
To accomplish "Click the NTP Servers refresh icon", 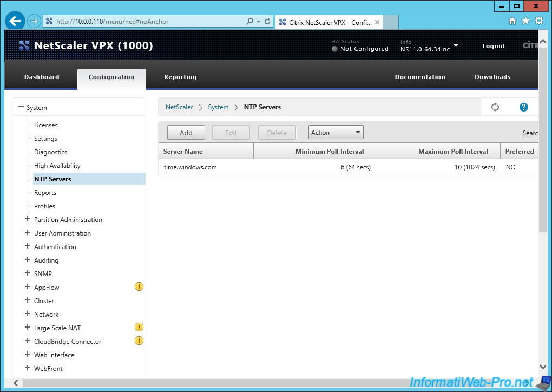I will tap(495, 107).
